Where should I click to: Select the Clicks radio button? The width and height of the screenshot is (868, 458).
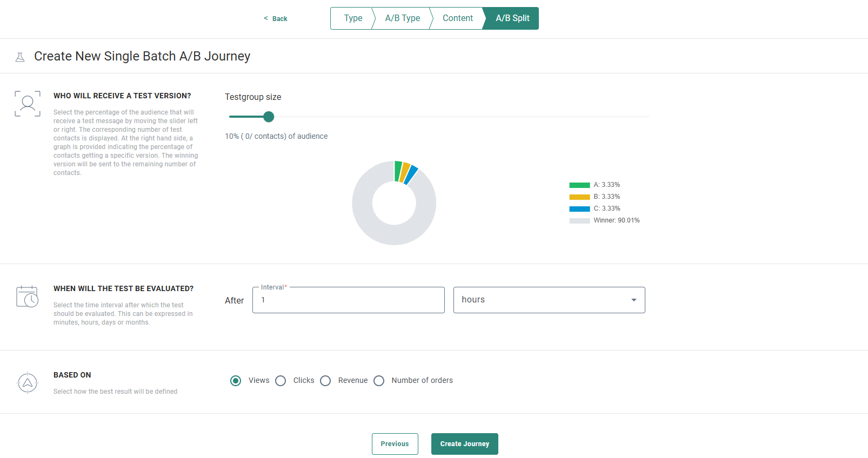(x=281, y=381)
